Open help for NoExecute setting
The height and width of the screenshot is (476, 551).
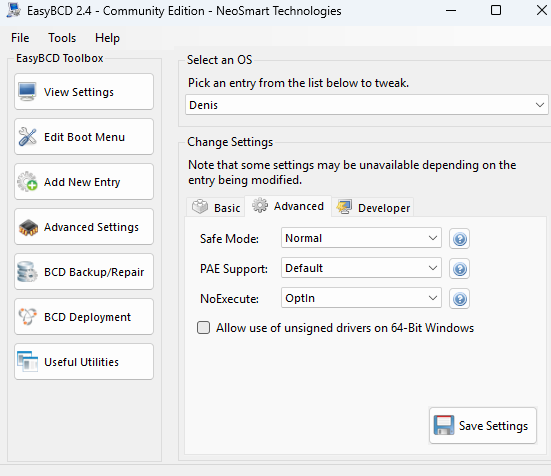459,299
